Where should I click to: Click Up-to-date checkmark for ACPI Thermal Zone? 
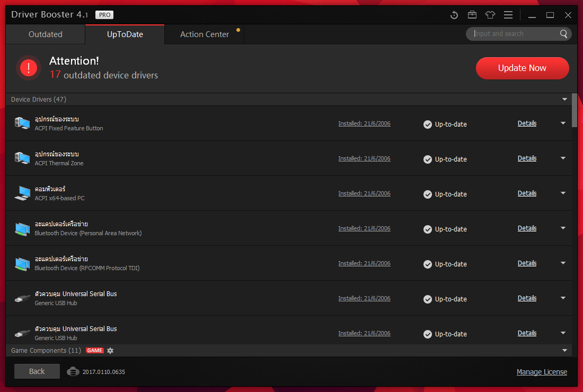428,159
